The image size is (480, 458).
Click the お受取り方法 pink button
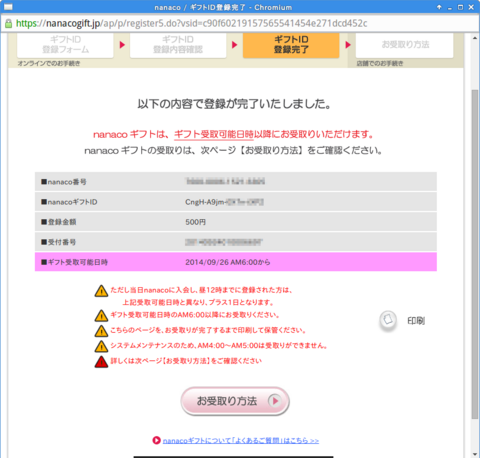[235, 401]
